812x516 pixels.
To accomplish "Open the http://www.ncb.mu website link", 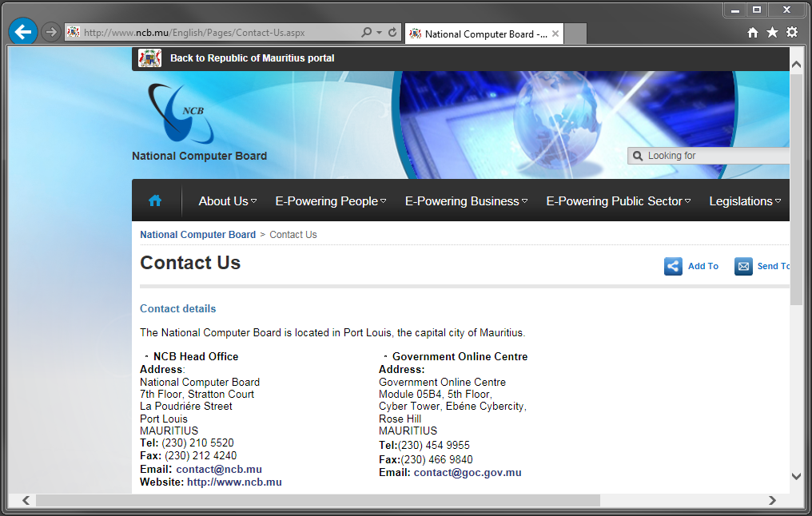I will tap(235, 482).
